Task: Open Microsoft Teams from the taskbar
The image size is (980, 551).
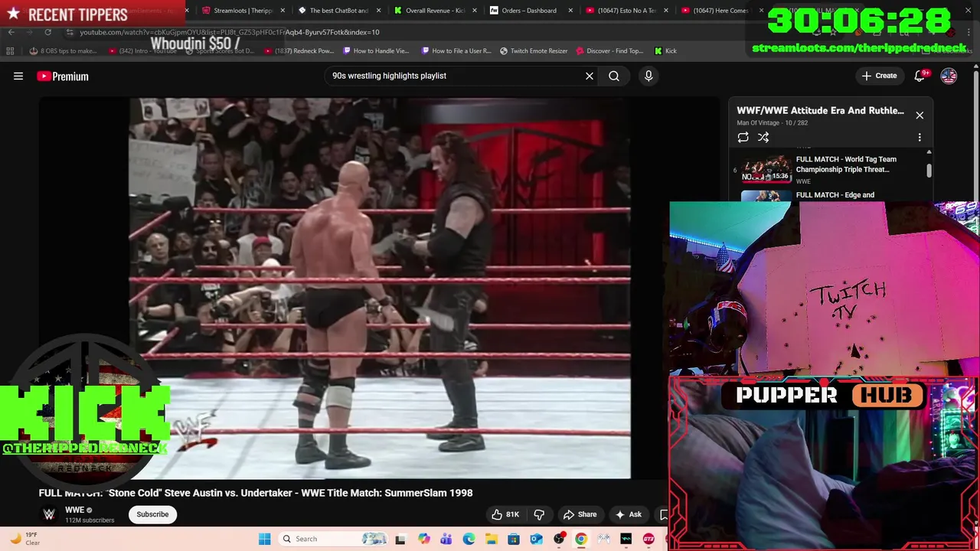Action: (446, 539)
